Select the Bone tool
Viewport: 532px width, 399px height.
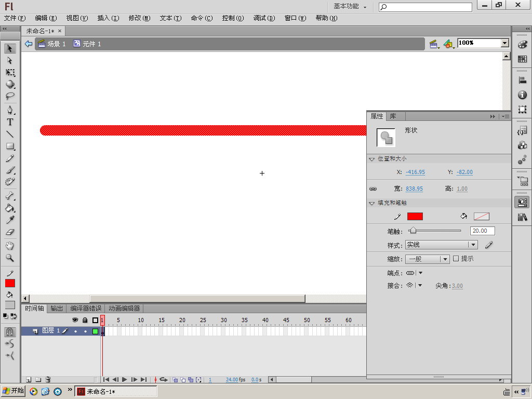pyautogui.click(x=10, y=196)
